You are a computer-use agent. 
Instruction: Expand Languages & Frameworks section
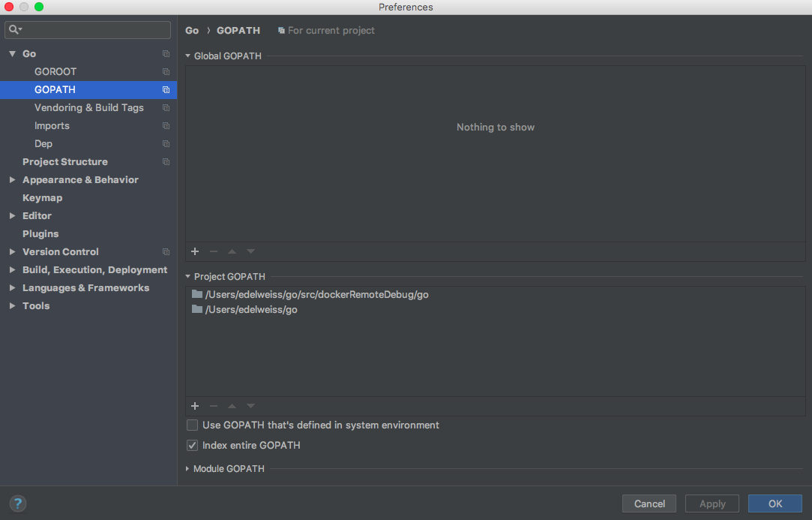[13, 287]
